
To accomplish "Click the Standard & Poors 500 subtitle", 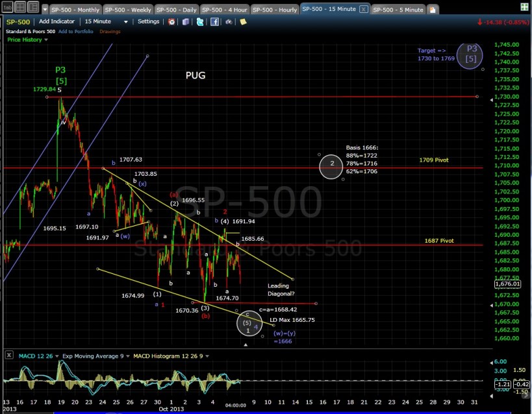I will pyautogui.click(x=30, y=32).
